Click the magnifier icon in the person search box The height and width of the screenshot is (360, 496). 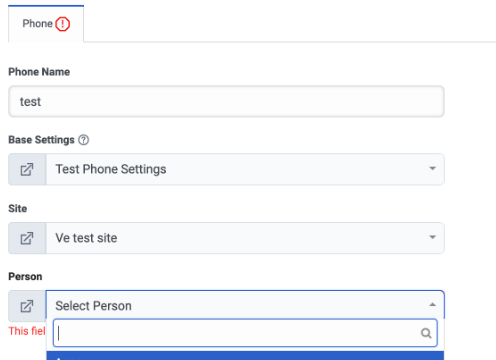(x=426, y=333)
